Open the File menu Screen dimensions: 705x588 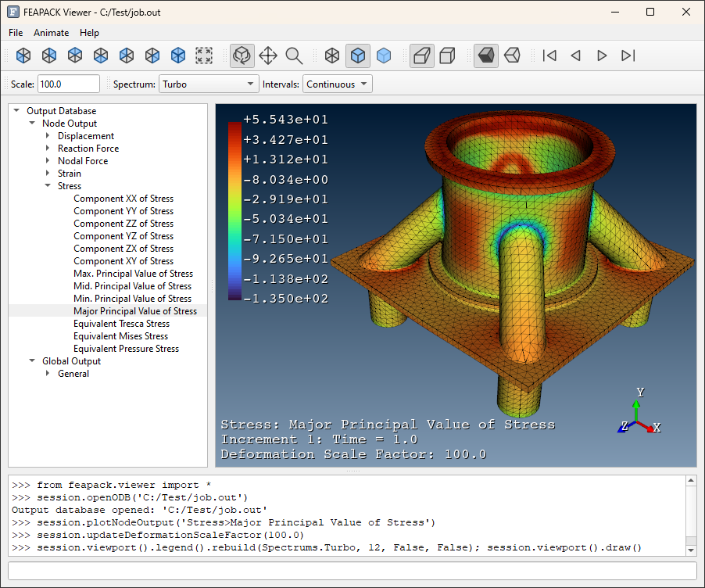click(x=16, y=33)
